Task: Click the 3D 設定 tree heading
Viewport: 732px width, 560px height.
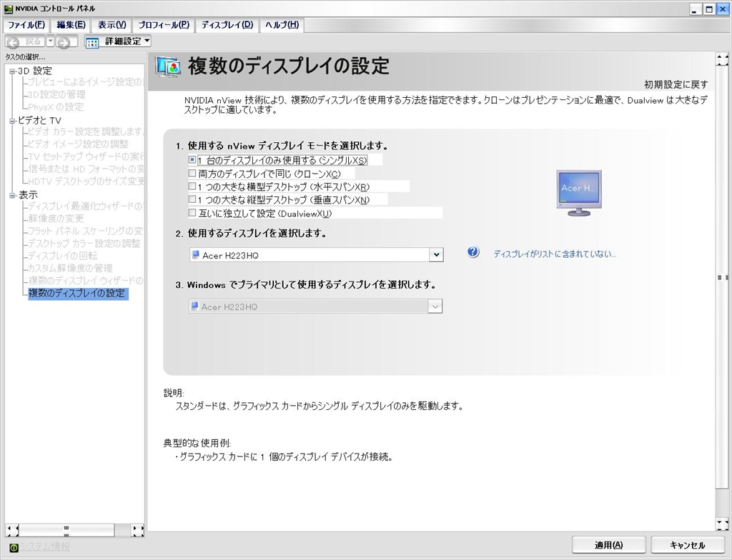Action: click(35, 71)
